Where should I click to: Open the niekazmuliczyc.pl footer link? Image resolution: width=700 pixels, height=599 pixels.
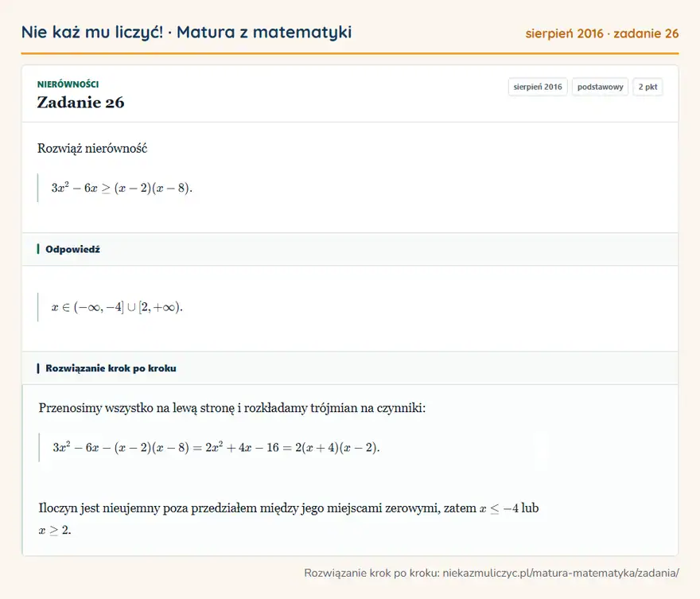[561, 573]
